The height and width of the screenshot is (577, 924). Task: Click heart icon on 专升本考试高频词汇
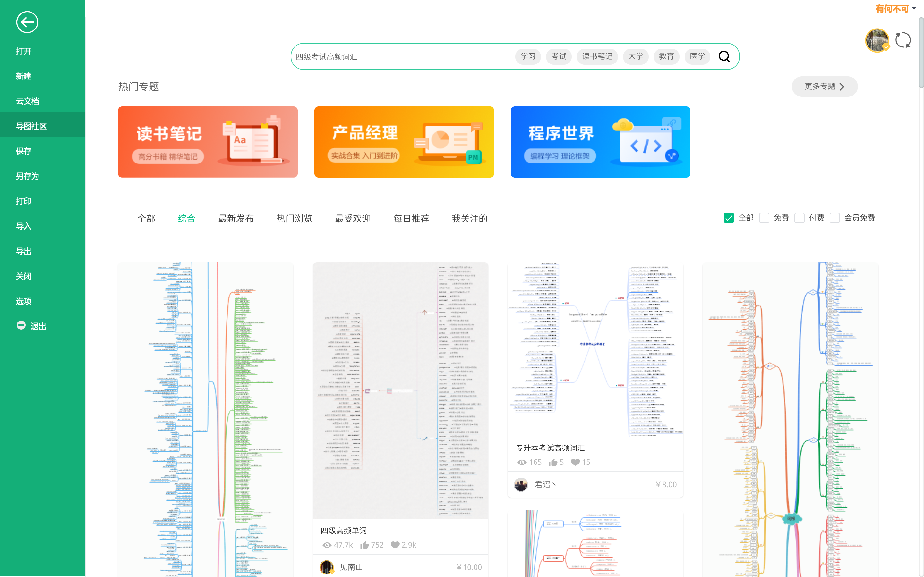tap(575, 462)
